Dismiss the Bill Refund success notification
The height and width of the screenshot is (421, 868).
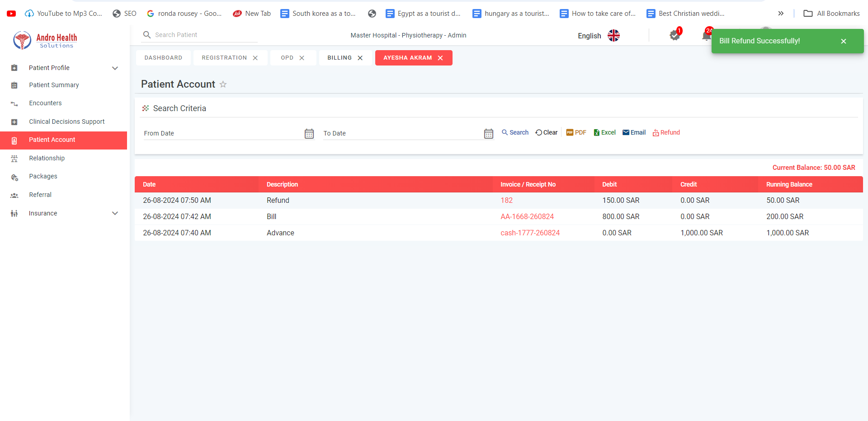pos(843,41)
